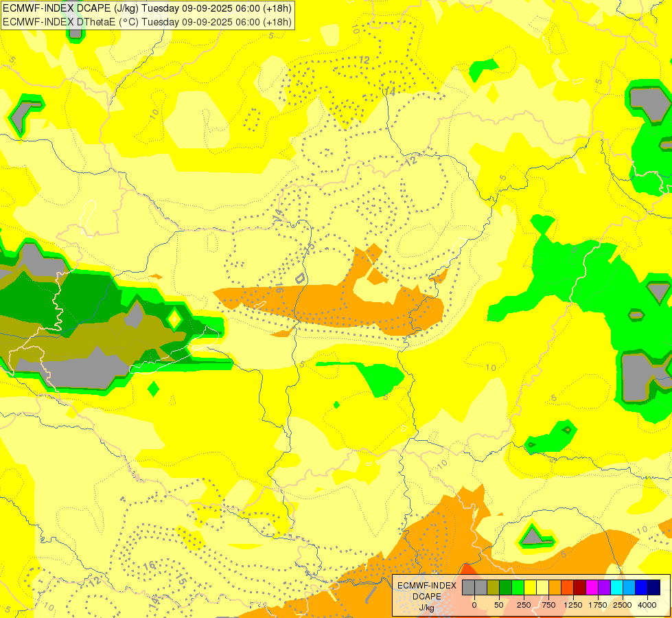Screen dimensions: 672x618
Task: Click the '2500' legend scale label
Action: coord(623,605)
